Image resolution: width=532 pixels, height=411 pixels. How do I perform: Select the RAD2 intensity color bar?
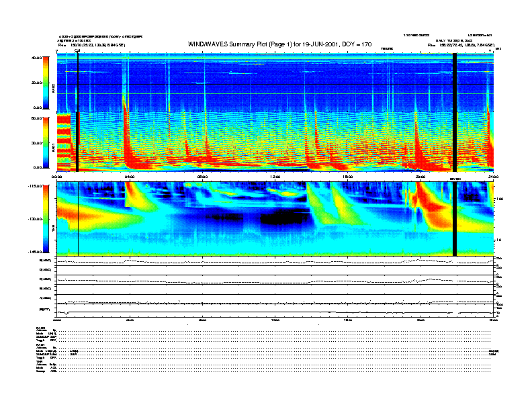point(46,83)
